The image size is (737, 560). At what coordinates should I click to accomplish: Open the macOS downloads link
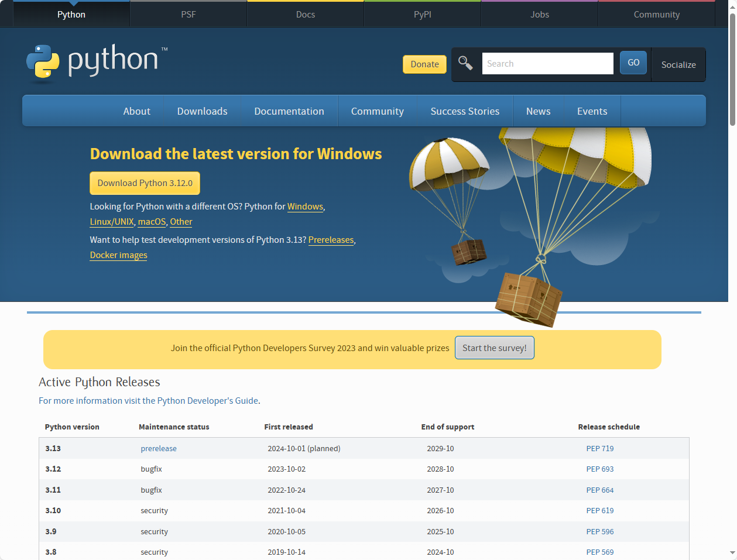[151, 221]
